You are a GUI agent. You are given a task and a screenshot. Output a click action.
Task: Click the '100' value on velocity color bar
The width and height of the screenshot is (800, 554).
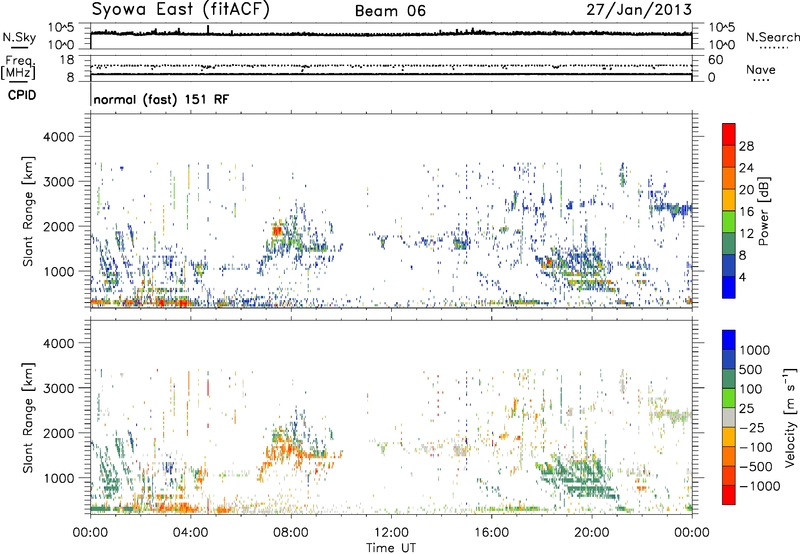(x=751, y=389)
